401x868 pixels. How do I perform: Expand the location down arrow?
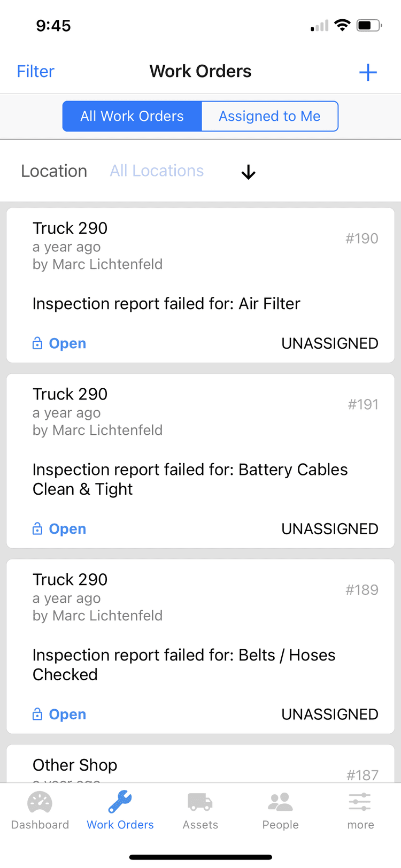(248, 172)
